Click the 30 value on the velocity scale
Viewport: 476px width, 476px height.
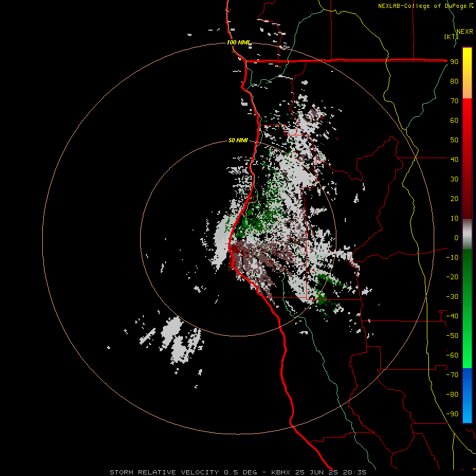(454, 179)
